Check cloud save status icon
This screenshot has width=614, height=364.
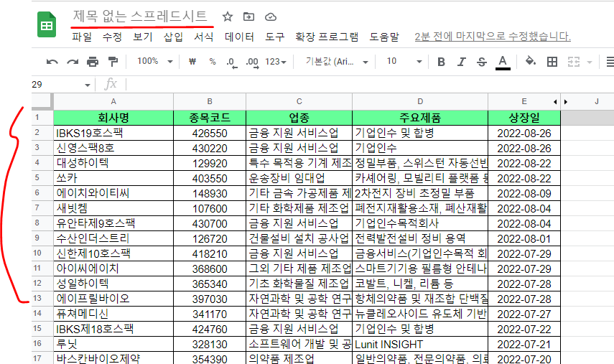271,17
